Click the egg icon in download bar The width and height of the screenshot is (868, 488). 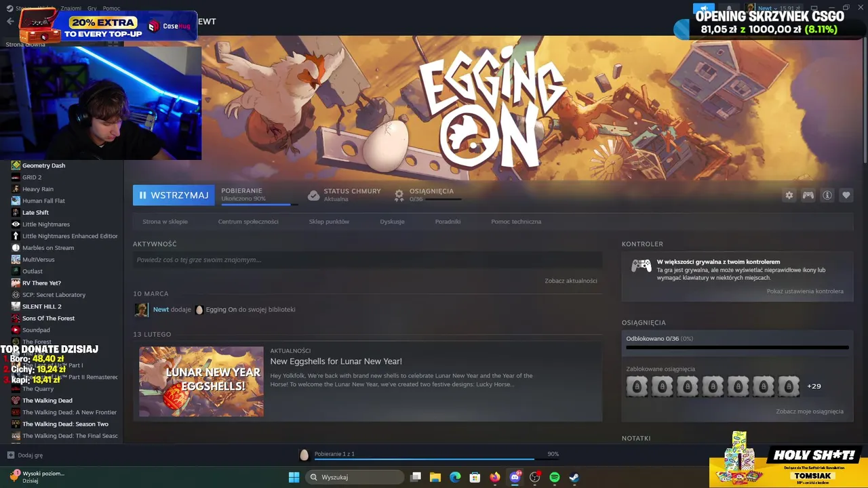tap(304, 455)
